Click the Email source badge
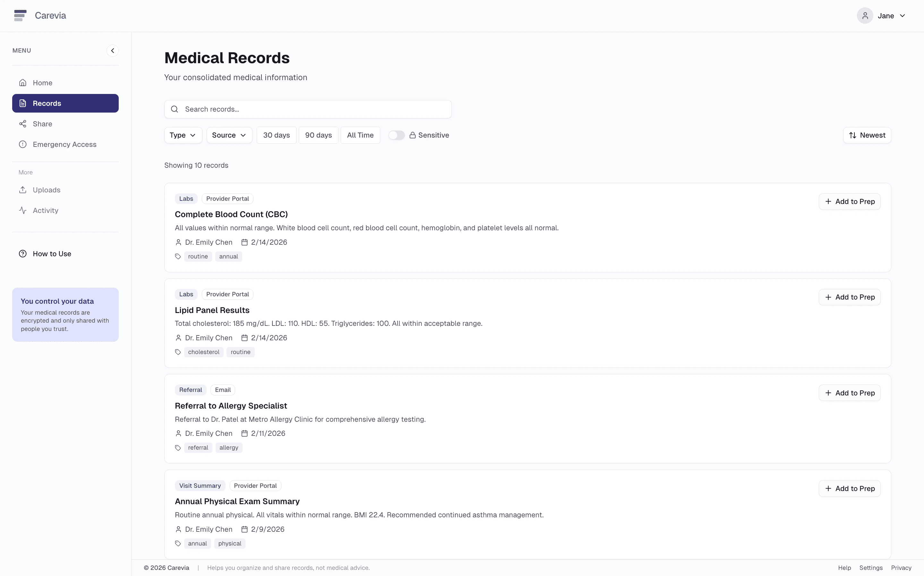Image resolution: width=924 pixels, height=576 pixels. click(223, 390)
